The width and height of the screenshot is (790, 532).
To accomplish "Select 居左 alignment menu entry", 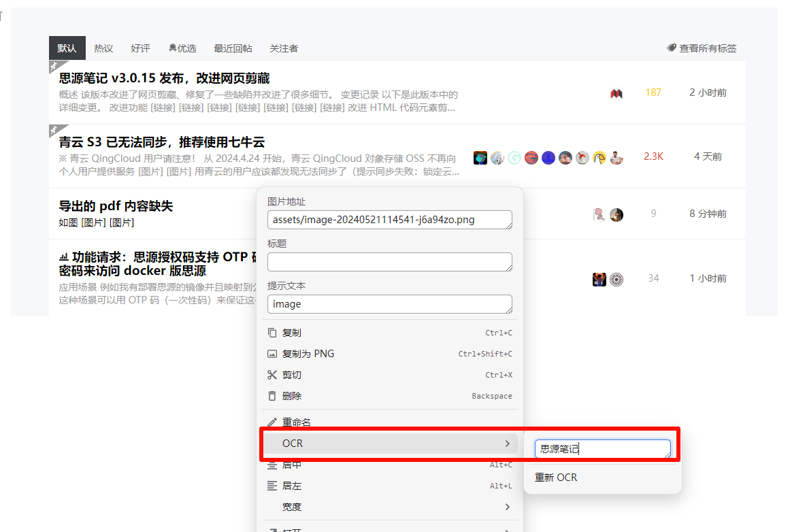I will point(389,486).
